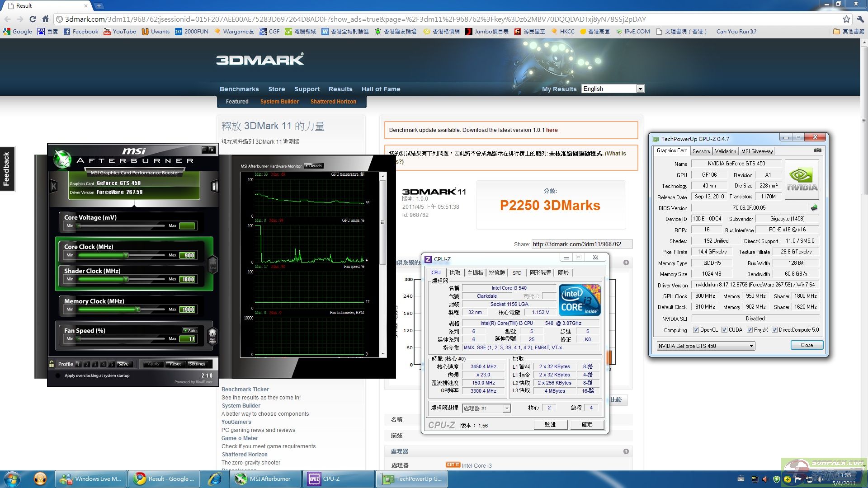Toggle the PhysX checkbox
The image size is (868, 488).
tap(750, 330)
